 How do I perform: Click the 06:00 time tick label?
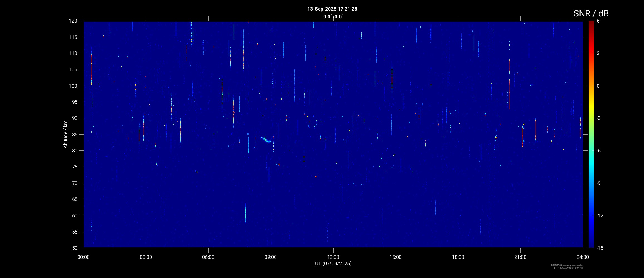(208, 257)
